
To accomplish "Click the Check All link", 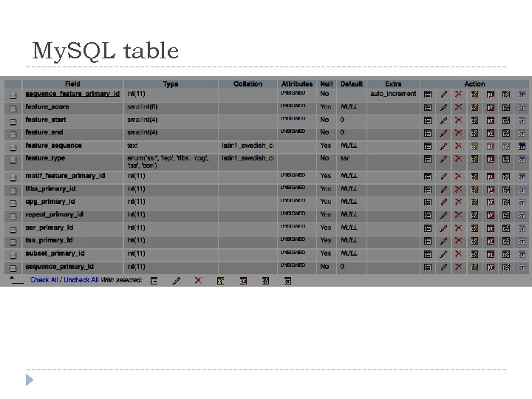I will (44, 280).
